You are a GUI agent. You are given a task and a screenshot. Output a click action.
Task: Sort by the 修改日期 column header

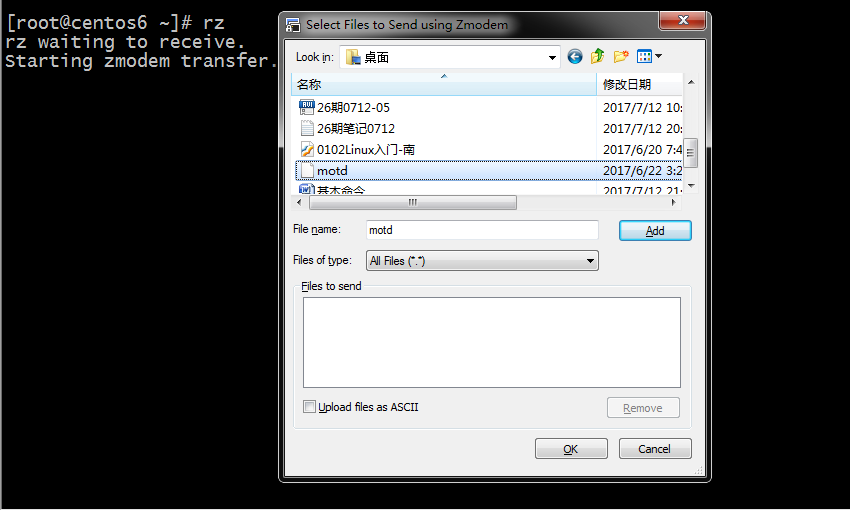pyautogui.click(x=639, y=85)
